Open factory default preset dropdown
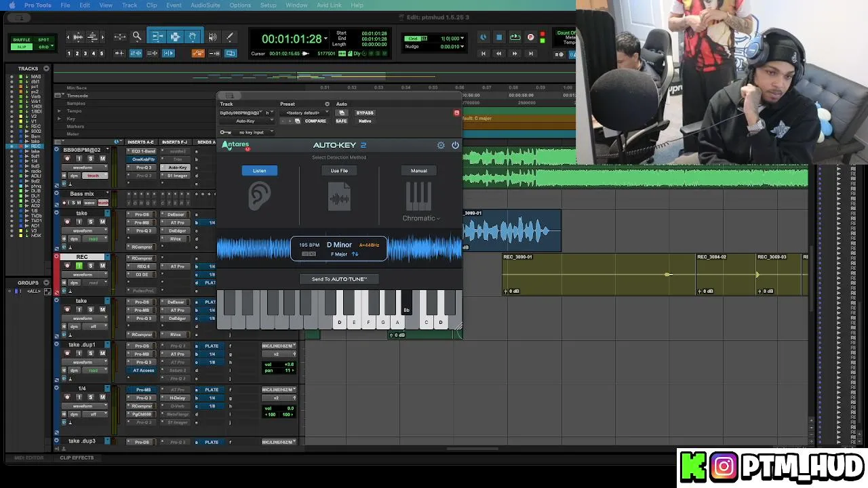 (x=305, y=113)
